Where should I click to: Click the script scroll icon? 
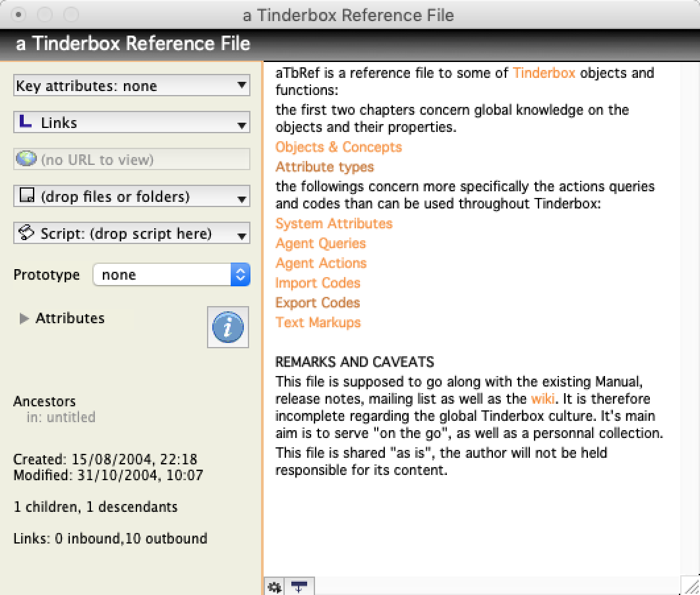(x=26, y=234)
